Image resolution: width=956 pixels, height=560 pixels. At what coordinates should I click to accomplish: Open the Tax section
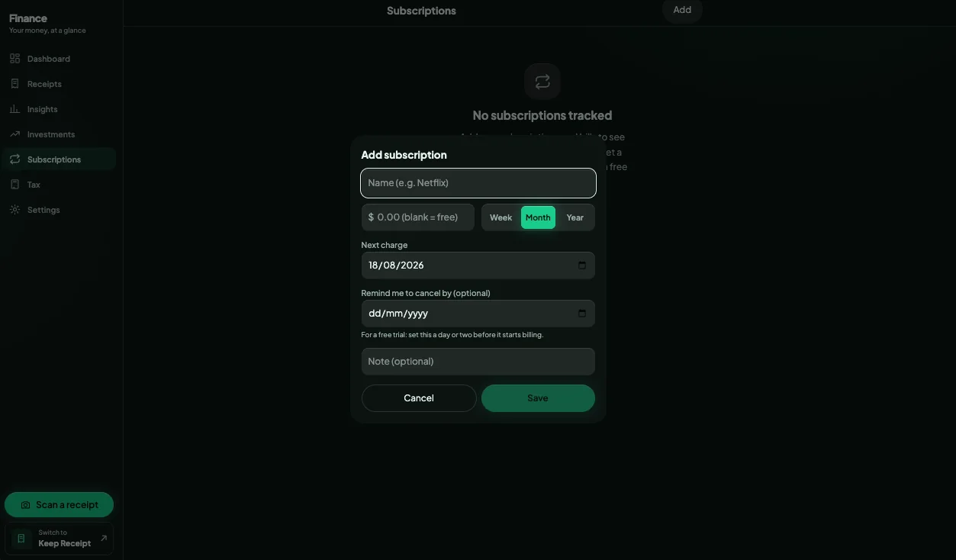pyautogui.click(x=60, y=185)
